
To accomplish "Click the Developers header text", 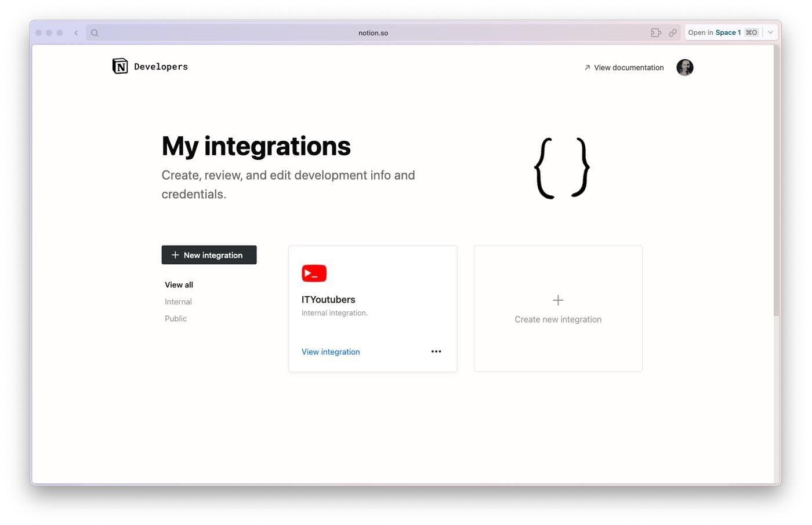I will (x=161, y=67).
